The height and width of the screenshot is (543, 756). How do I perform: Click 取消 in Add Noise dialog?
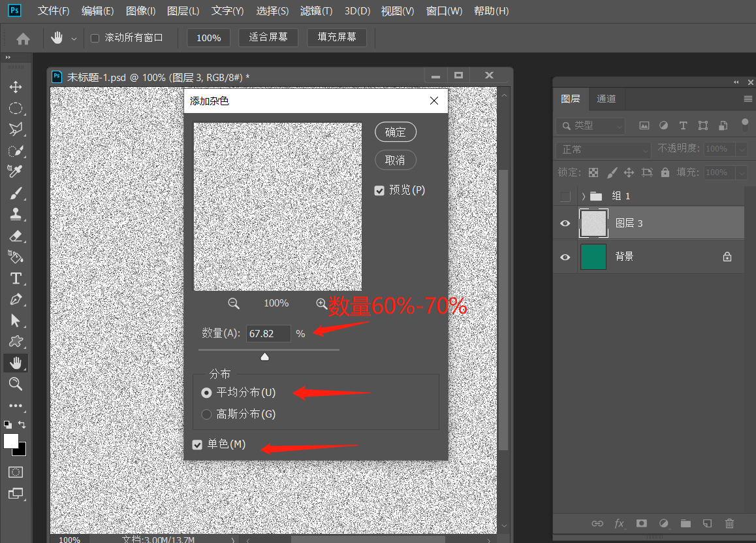pos(396,160)
